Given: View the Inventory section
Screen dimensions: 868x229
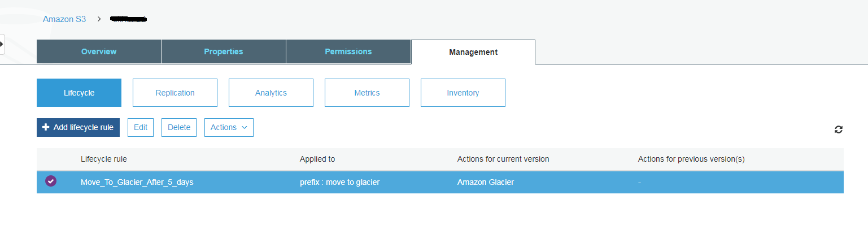Looking at the screenshot, I should [463, 93].
